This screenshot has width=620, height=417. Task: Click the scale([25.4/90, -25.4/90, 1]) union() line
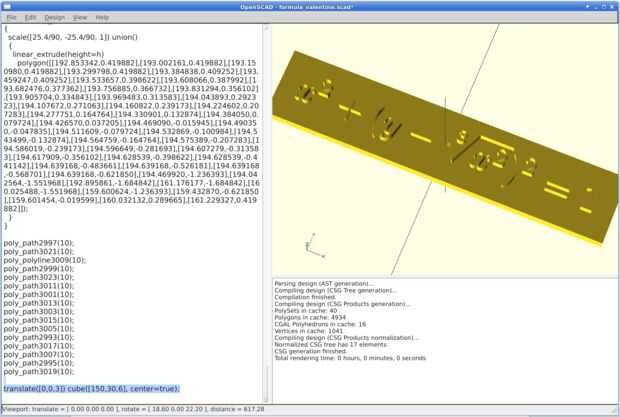tap(73, 37)
